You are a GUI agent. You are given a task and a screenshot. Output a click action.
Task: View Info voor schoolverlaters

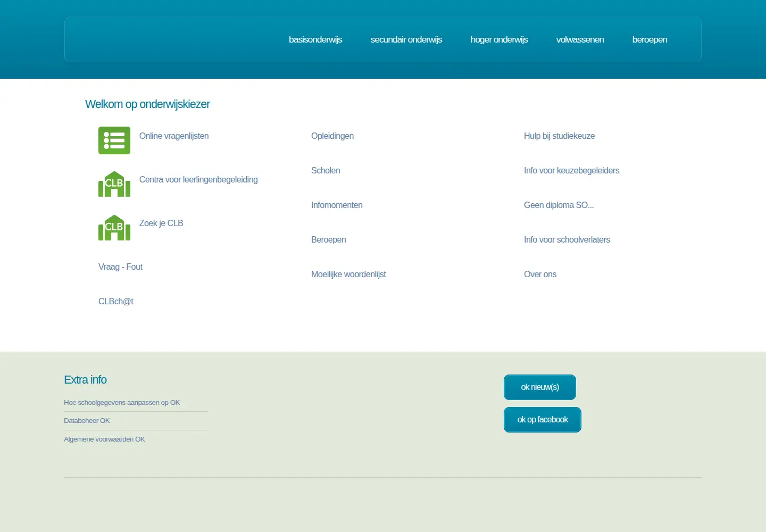[x=567, y=239]
